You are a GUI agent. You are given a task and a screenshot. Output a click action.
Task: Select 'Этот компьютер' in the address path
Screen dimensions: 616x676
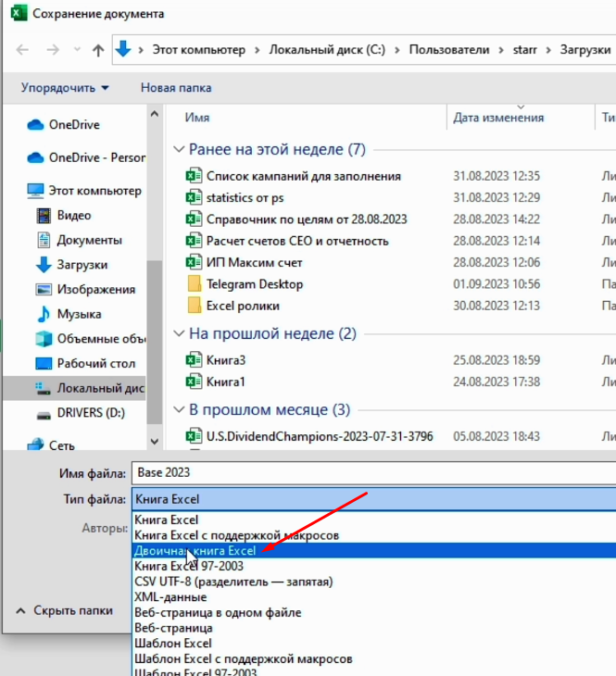click(x=198, y=50)
